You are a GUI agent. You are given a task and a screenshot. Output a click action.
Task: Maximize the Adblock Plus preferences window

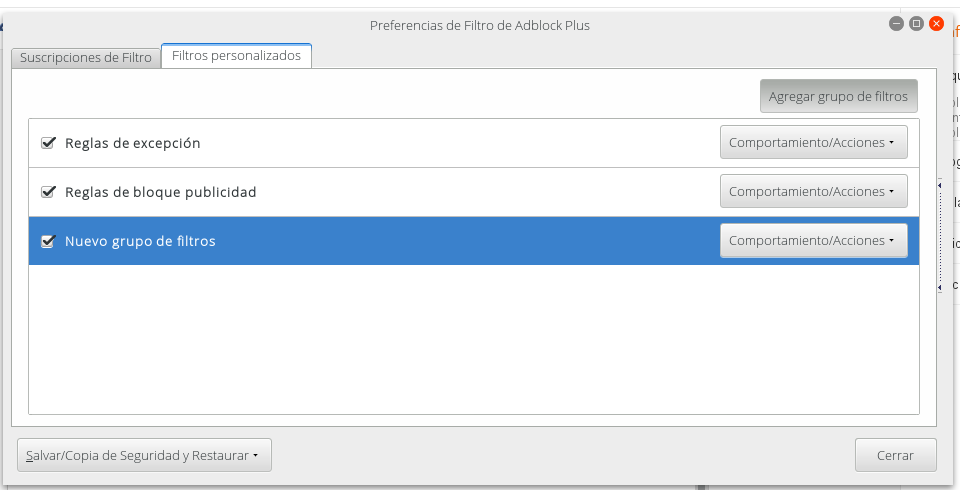point(916,23)
